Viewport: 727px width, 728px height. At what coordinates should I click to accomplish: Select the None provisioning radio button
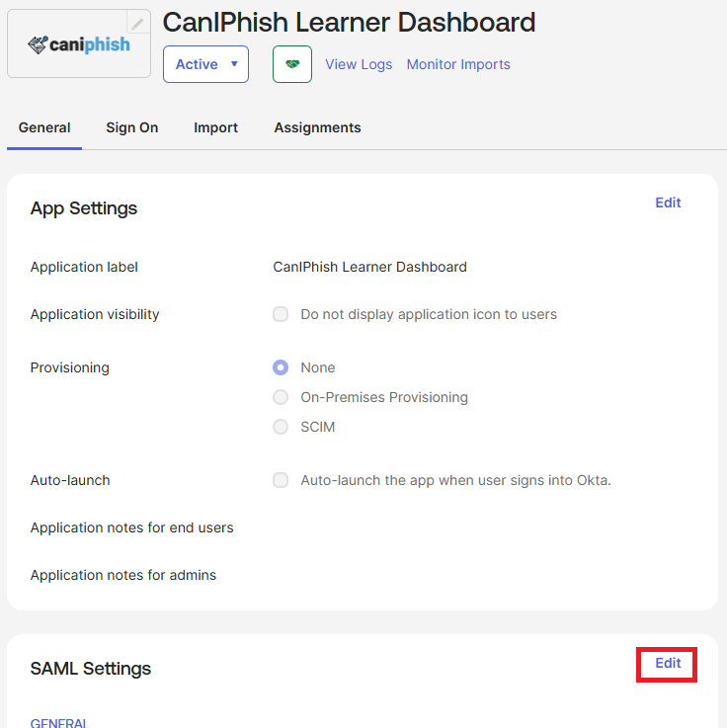pyautogui.click(x=281, y=367)
